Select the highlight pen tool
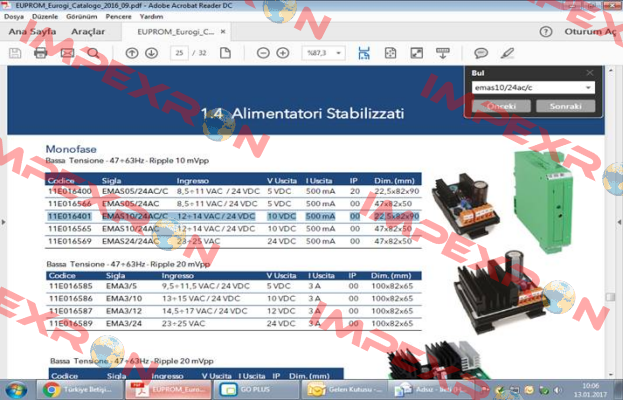The height and width of the screenshot is (400, 623). pos(507,53)
